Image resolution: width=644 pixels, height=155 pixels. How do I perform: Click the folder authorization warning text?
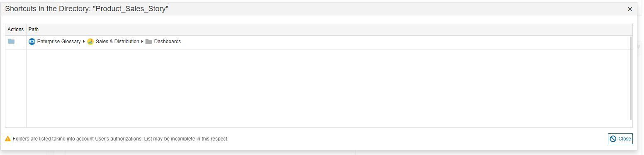(x=121, y=139)
